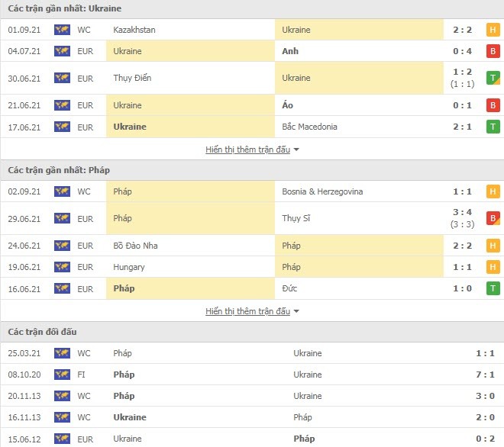
Task: Click the green T badge for Pháp–Đức match
Action: click(x=493, y=288)
